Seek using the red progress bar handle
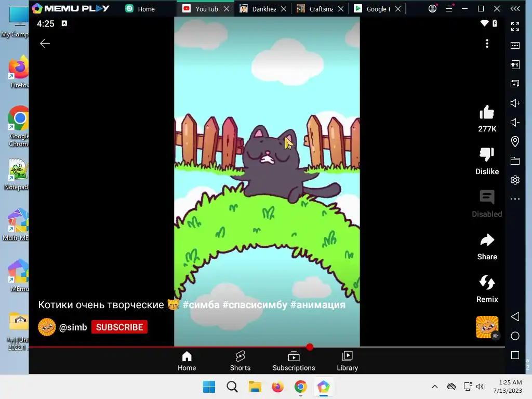 pyautogui.click(x=310, y=347)
